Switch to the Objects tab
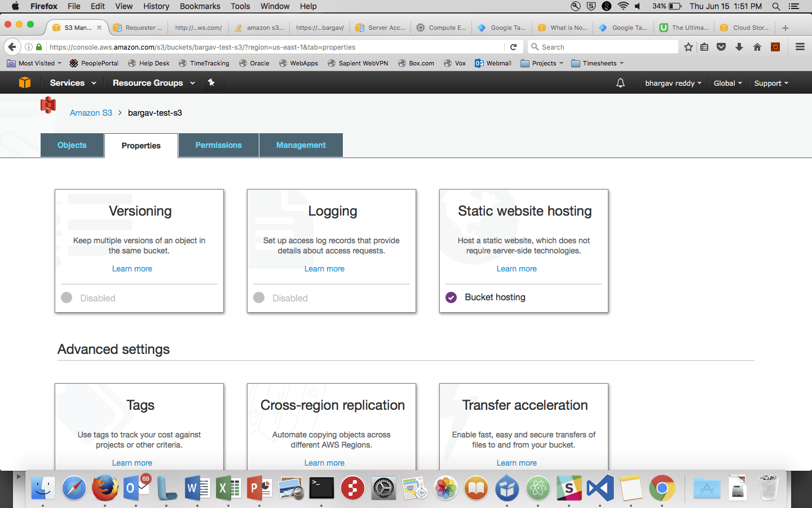 [x=72, y=145]
